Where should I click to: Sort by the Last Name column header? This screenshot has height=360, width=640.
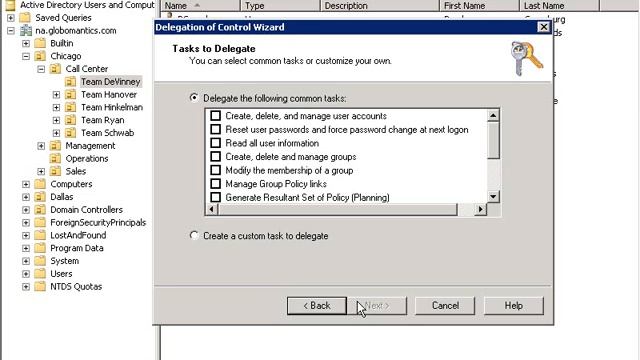(560, 5)
